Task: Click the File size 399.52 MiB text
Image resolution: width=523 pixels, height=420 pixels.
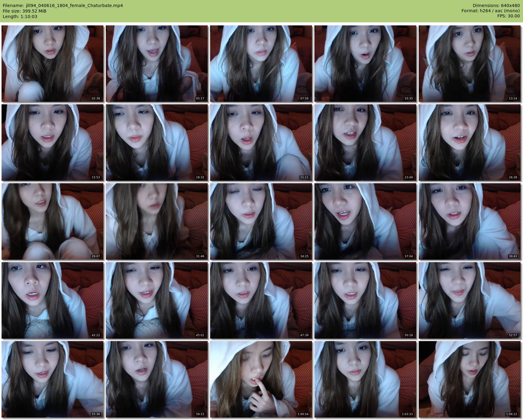Action: 24,11
